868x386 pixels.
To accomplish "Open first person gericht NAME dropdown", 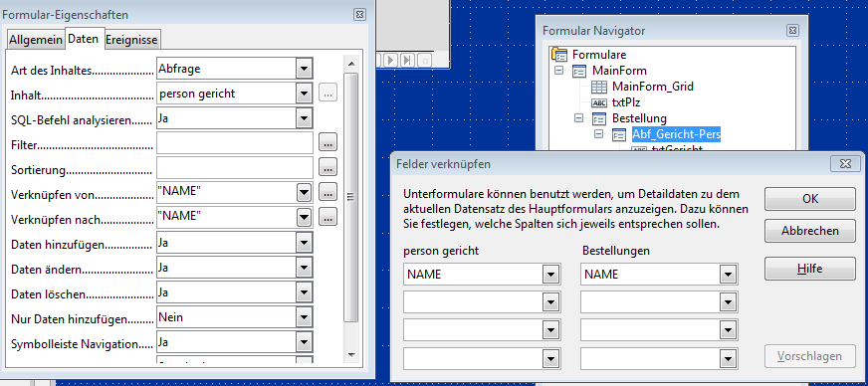I will 550,274.
